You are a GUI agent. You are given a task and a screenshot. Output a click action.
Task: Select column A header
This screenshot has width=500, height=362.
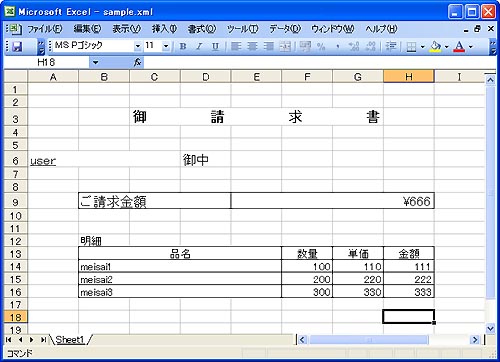[x=53, y=77]
